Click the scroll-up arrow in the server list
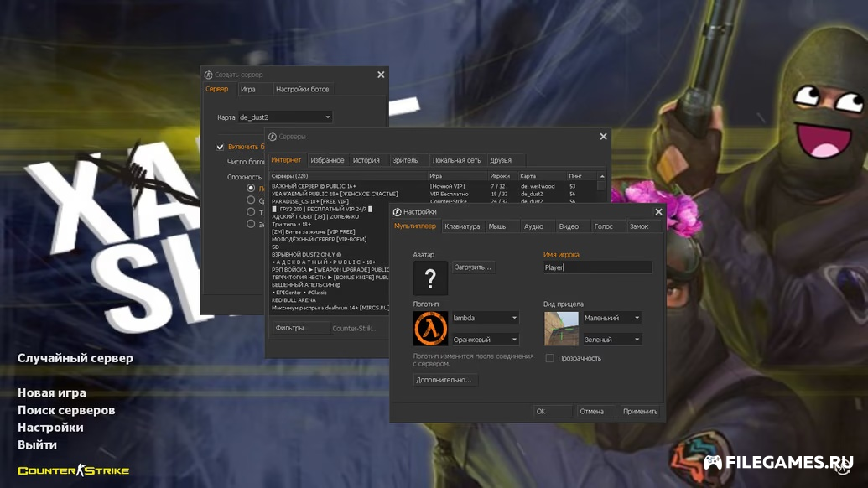868x488 pixels. coord(600,176)
